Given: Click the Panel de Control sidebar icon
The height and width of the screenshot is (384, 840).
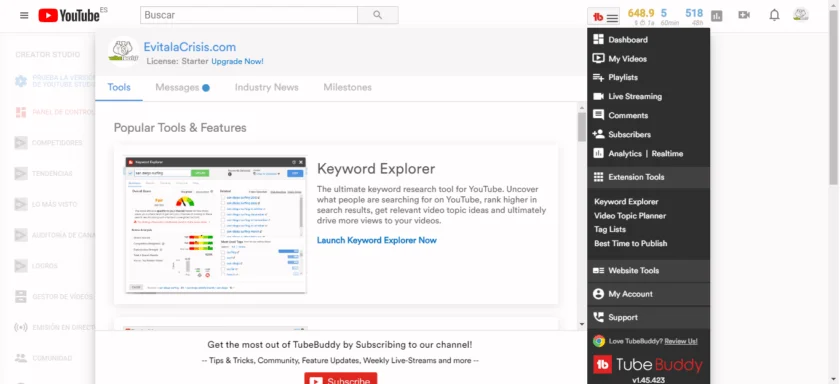Looking at the screenshot, I should coord(21,112).
